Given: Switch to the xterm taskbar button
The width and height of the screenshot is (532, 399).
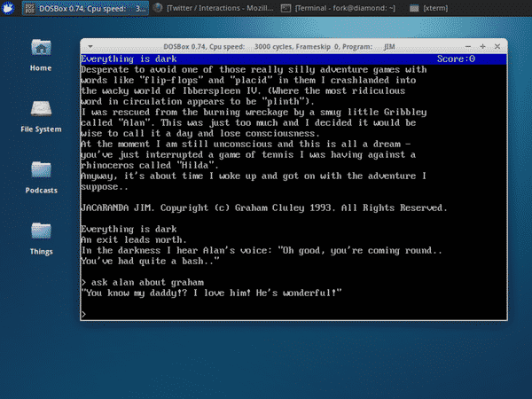Looking at the screenshot, I should [429, 8].
